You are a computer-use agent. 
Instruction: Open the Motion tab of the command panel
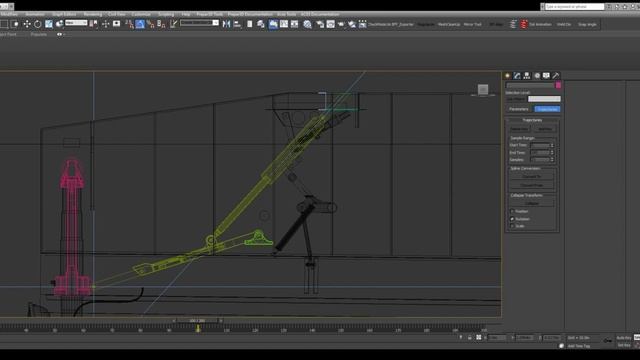pos(537,76)
